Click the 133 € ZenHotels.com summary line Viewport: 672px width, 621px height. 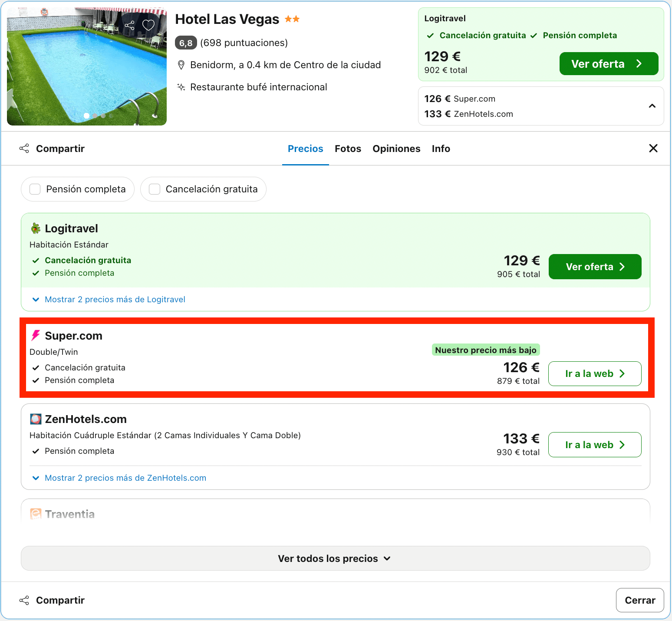(468, 114)
